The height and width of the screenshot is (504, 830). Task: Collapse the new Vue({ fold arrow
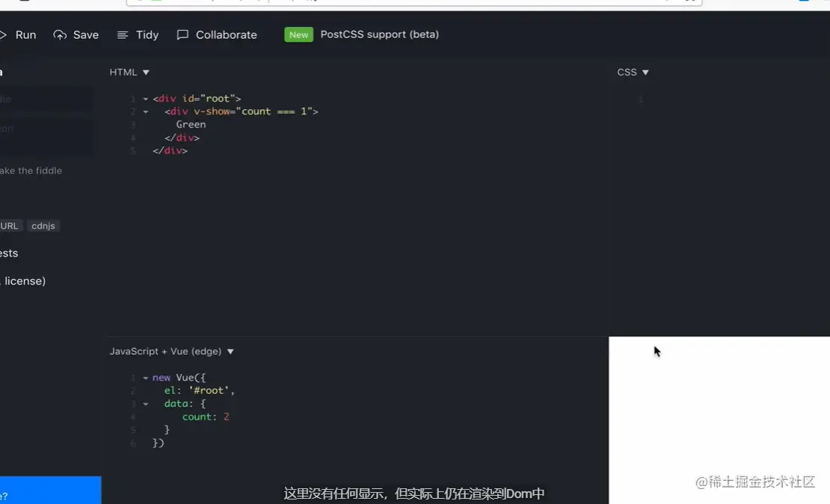[x=146, y=378]
